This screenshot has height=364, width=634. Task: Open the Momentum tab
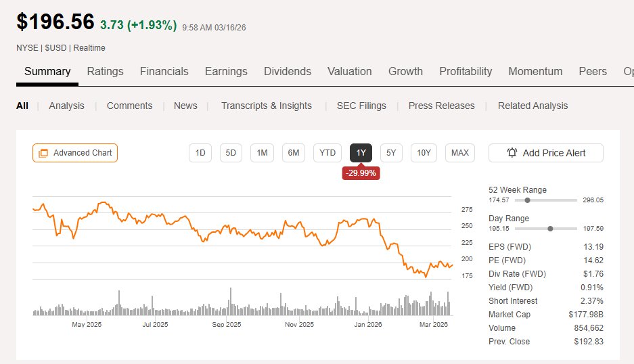[535, 72]
